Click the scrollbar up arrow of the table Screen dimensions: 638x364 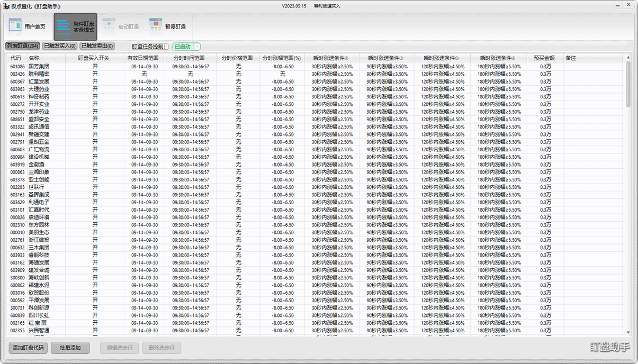(628, 57)
